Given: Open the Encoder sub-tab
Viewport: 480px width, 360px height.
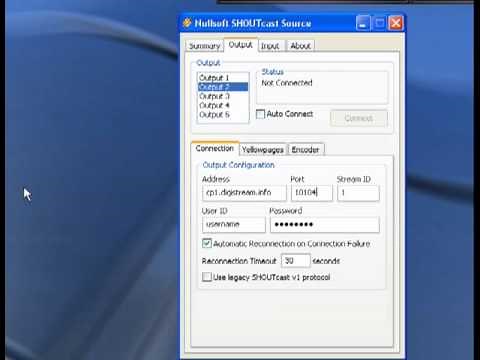Looking at the screenshot, I should [305, 150].
